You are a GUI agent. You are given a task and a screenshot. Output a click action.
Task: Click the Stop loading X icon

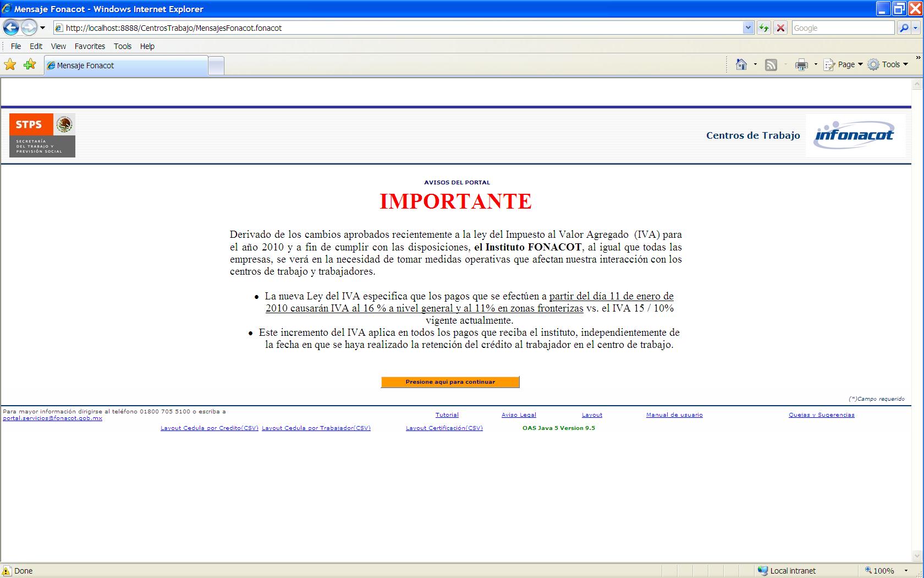(780, 28)
